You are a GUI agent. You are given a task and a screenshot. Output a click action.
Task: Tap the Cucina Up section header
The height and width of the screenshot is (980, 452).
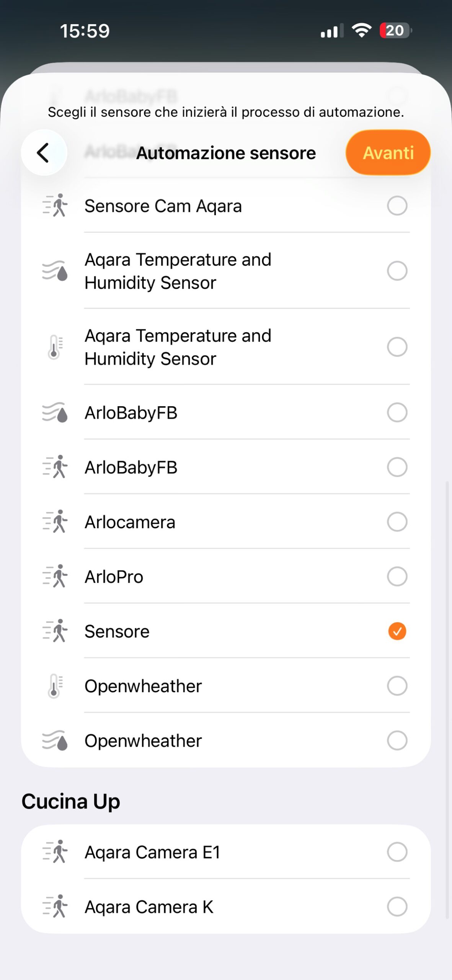(x=71, y=802)
